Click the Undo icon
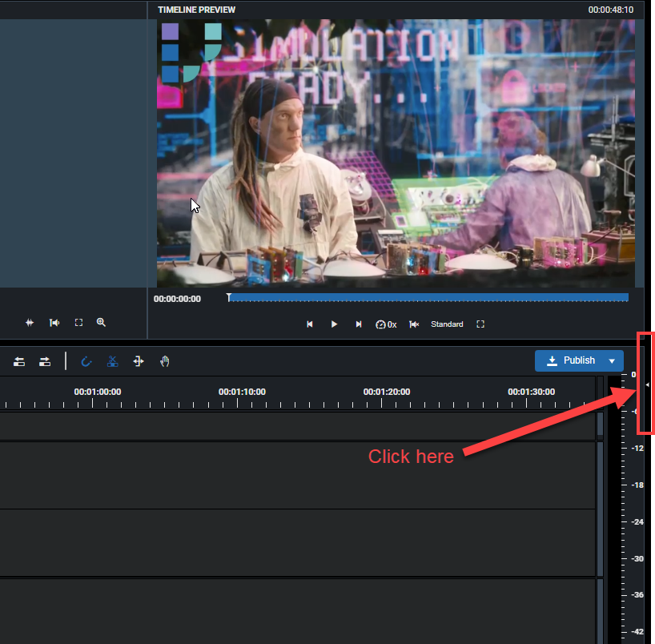Image resolution: width=655 pixels, height=644 pixels. tap(18, 361)
